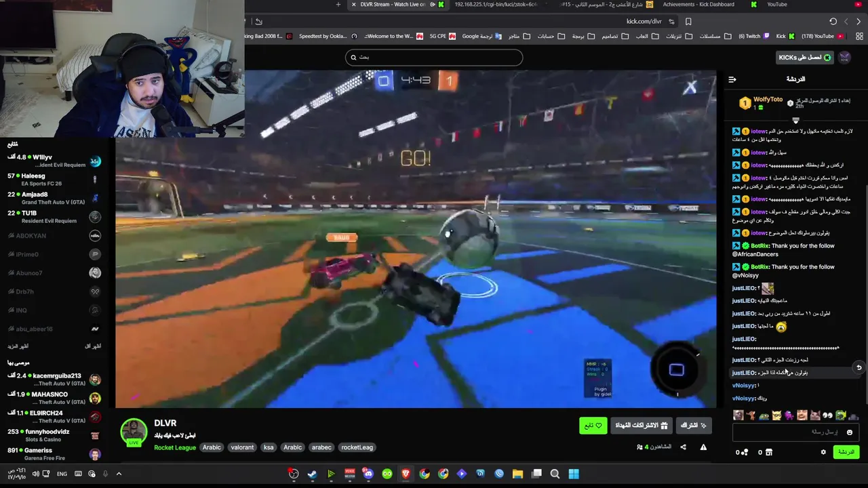Open the W1llyv channel in sidebar
Image resolution: width=868 pixels, height=488 pixels.
click(54, 161)
